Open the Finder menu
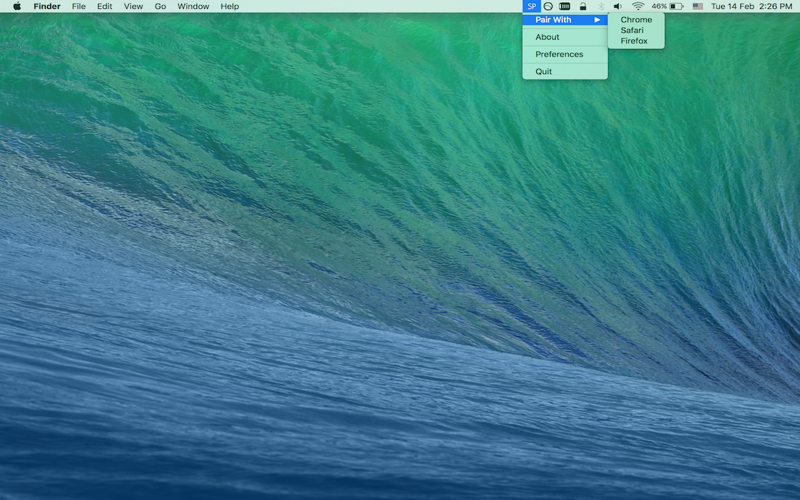 pyautogui.click(x=47, y=6)
